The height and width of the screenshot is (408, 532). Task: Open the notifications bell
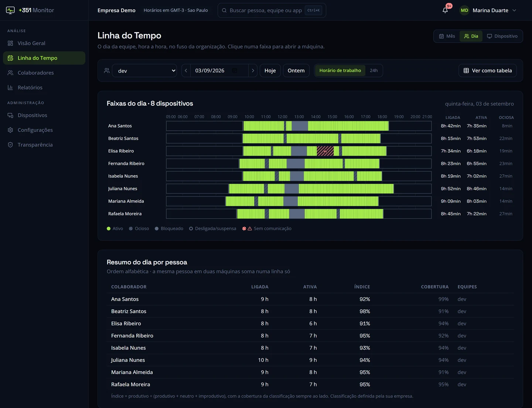[445, 10]
